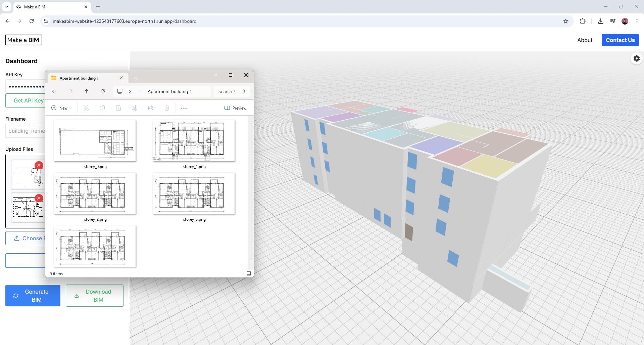
Task: Click the Paste icon in Explorer toolbar
Action: pyautogui.click(x=118, y=108)
